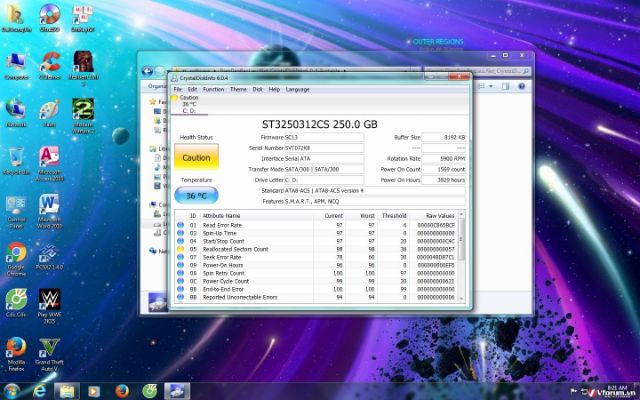The width and height of the screenshot is (640, 400).
Task: Open the Firefox taskbar icon
Action: point(122,391)
